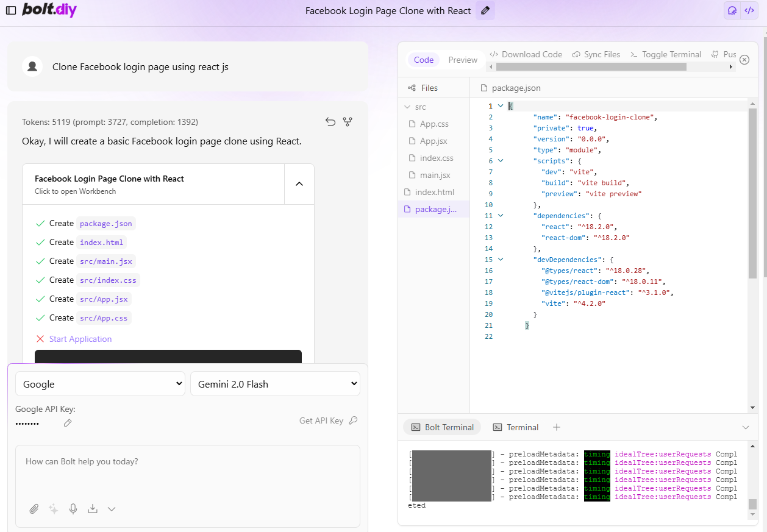767x532 pixels.
Task: Select package.json in file tree
Action: pyautogui.click(x=433, y=209)
